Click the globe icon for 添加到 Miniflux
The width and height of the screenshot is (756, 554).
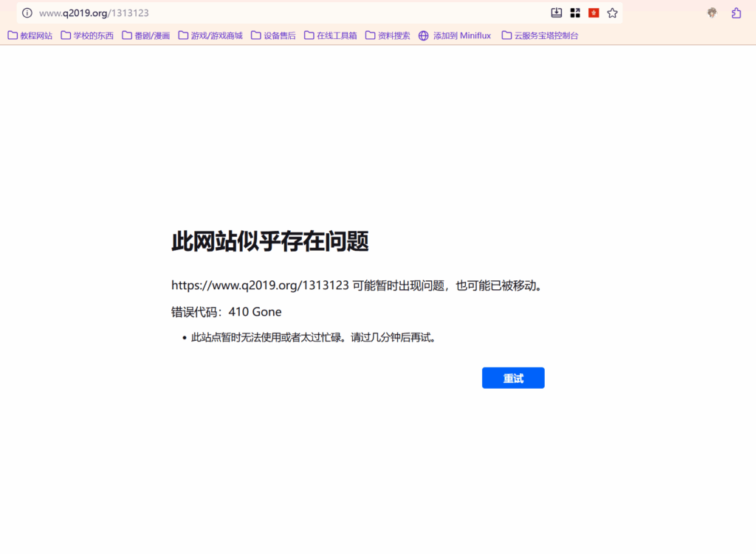423,35
